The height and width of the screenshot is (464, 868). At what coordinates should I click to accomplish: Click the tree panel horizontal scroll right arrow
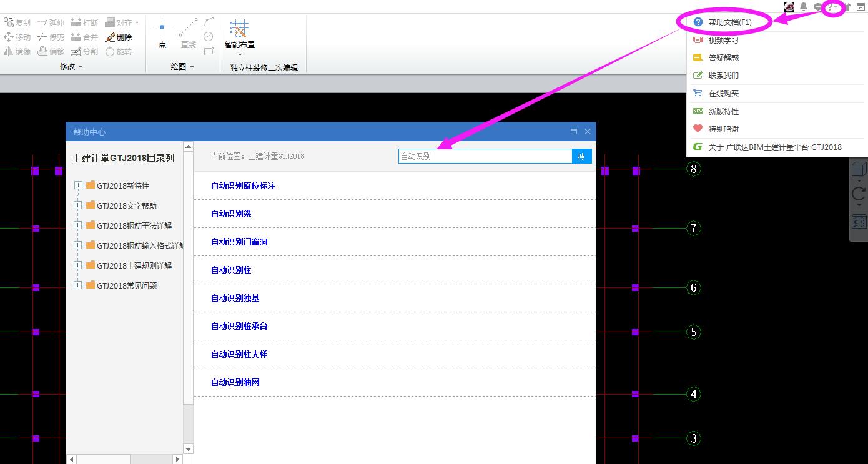tap(177, 459)
